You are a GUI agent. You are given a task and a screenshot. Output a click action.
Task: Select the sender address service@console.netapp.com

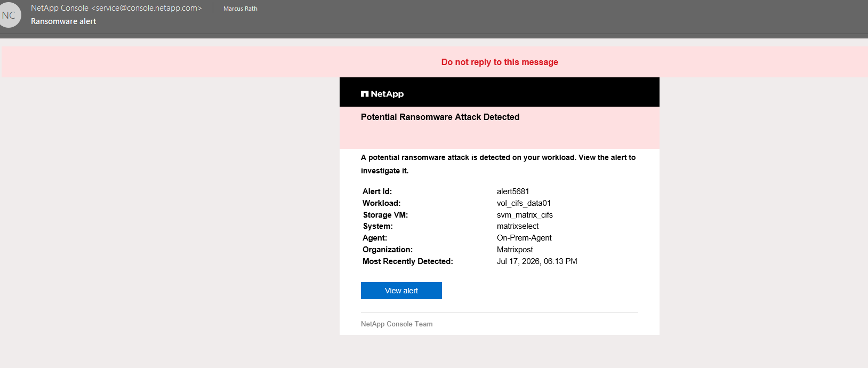[147, 8]
